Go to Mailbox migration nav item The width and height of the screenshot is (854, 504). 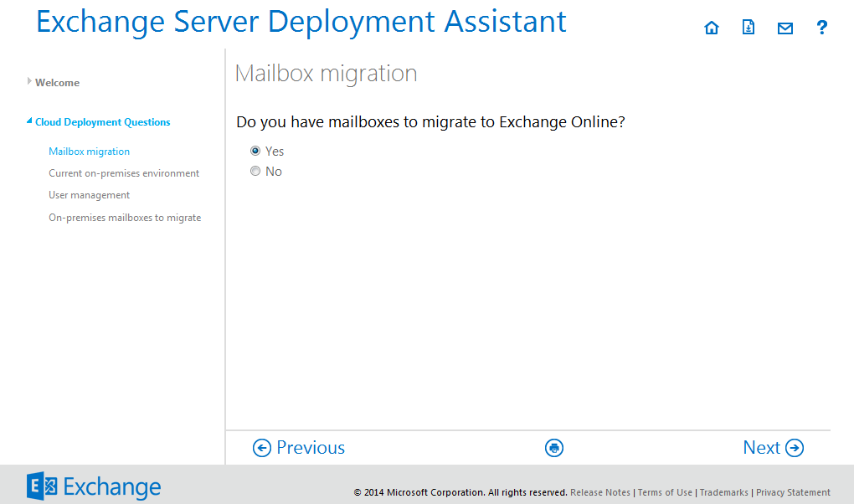pyautogui.click(x=90, y=152)
